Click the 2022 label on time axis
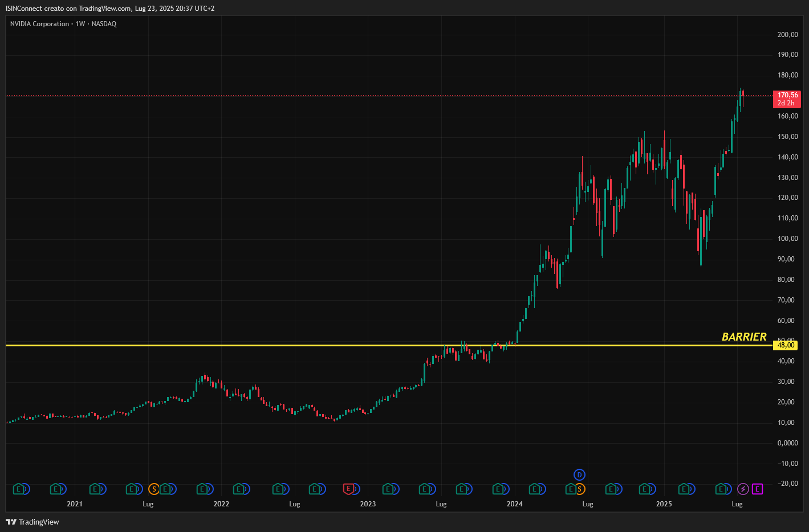This screenshot has width=809, height=532. [x=221, y=504]
